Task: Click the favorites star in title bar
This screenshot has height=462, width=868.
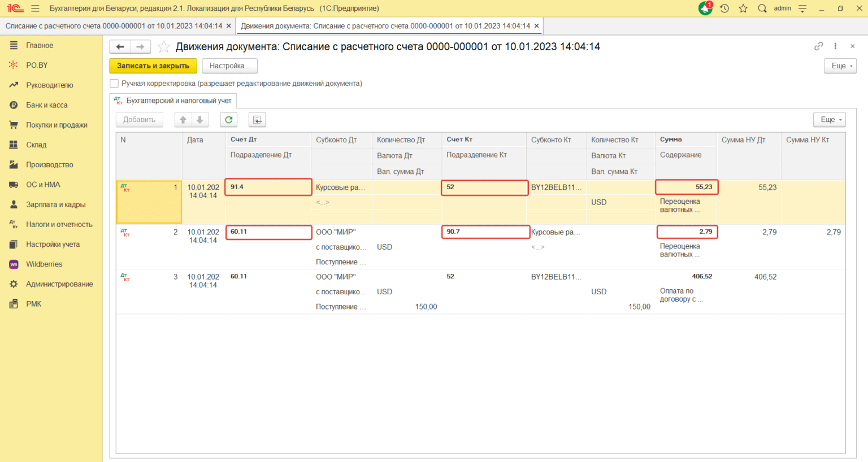Action: [x=743, y=8]
